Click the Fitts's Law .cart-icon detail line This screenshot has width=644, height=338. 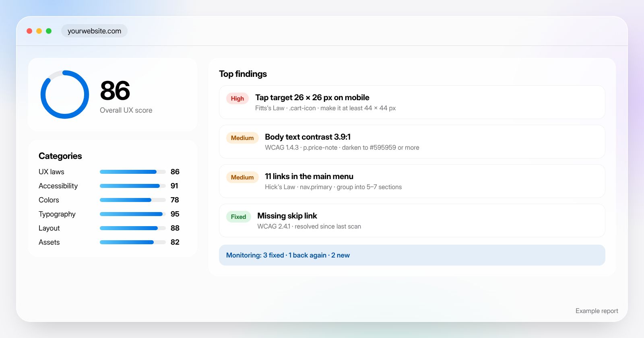pyautogui.click(x=325, y=108)
